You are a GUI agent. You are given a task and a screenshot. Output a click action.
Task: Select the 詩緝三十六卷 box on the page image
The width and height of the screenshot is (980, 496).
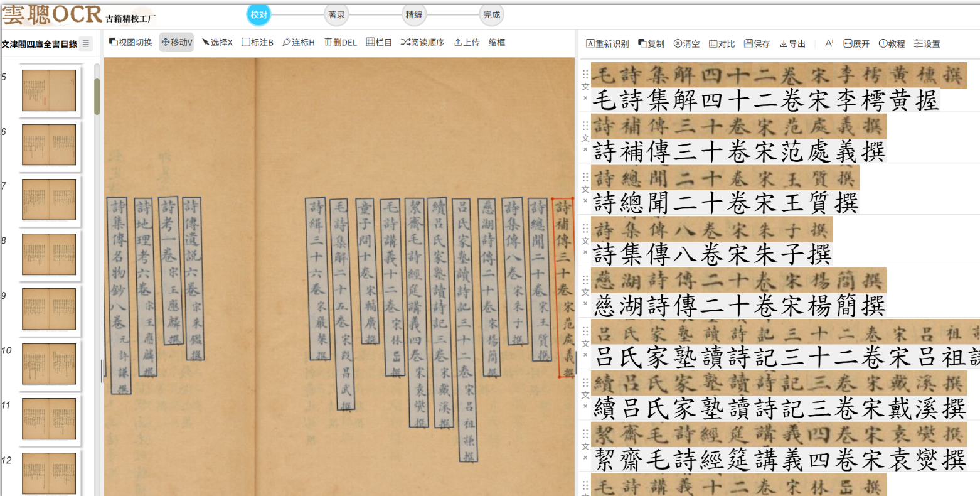(x=317, y=279)
